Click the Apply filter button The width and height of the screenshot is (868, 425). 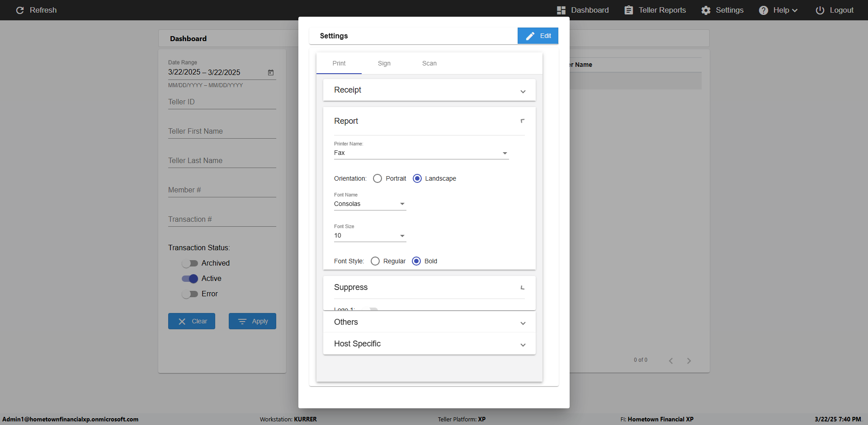click(252, 321)
